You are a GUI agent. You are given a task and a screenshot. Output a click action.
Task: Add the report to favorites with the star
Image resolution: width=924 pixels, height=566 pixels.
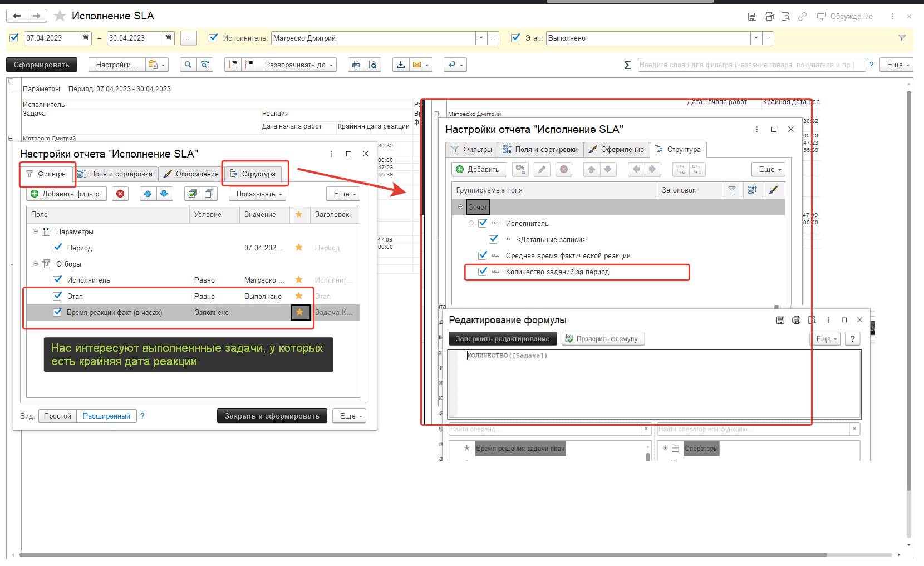(60, 16)
